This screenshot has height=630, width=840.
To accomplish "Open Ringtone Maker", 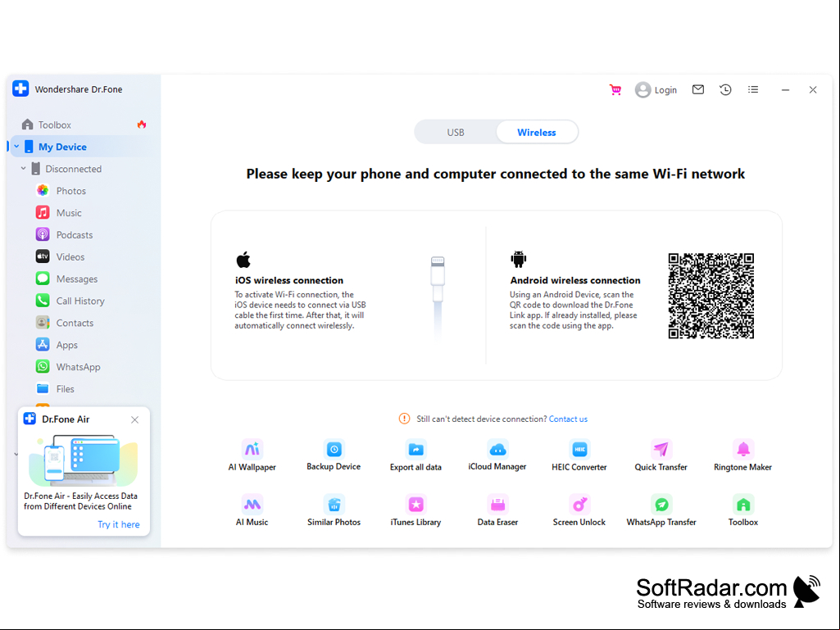I will click(743, 456).
